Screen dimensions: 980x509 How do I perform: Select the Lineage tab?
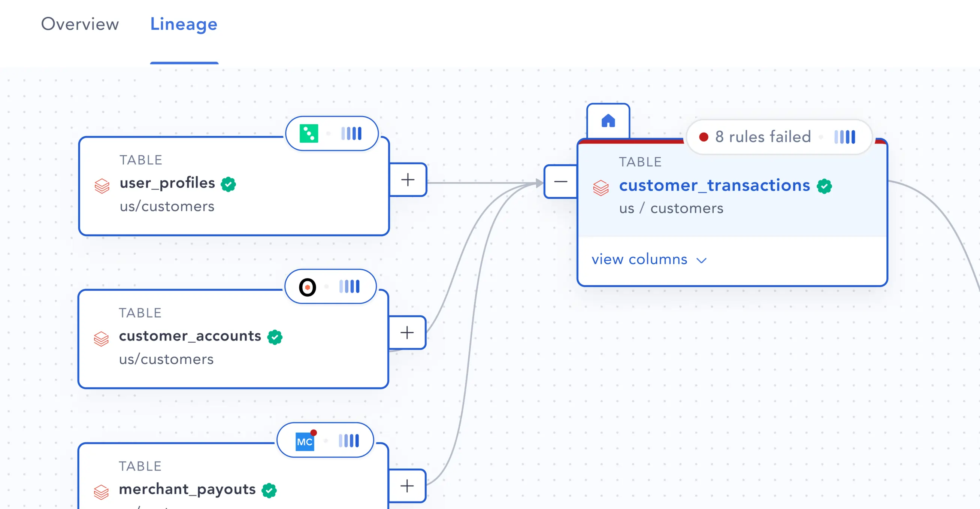184,24
